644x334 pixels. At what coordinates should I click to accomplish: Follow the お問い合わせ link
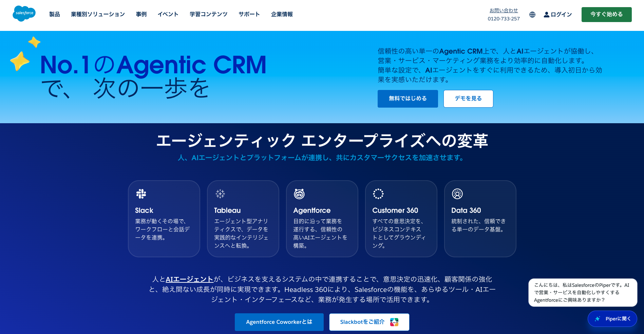click(x=504, y=11)
